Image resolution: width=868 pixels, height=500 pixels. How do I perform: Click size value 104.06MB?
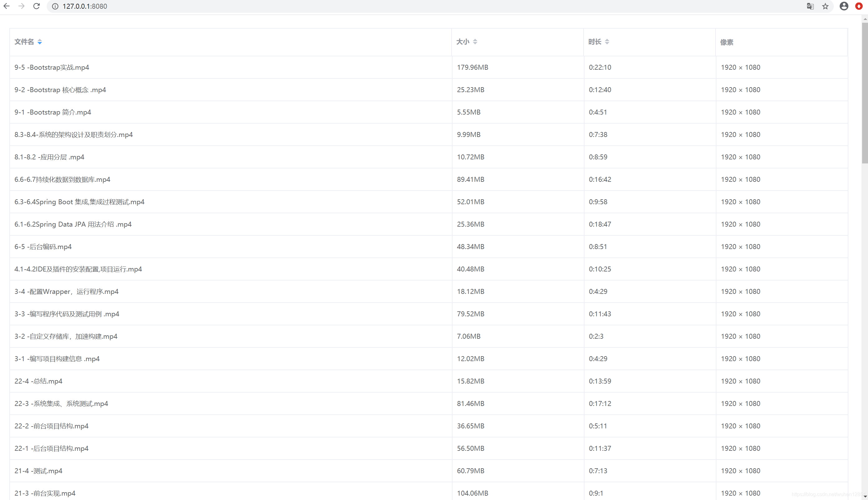(x=472, y=493)
